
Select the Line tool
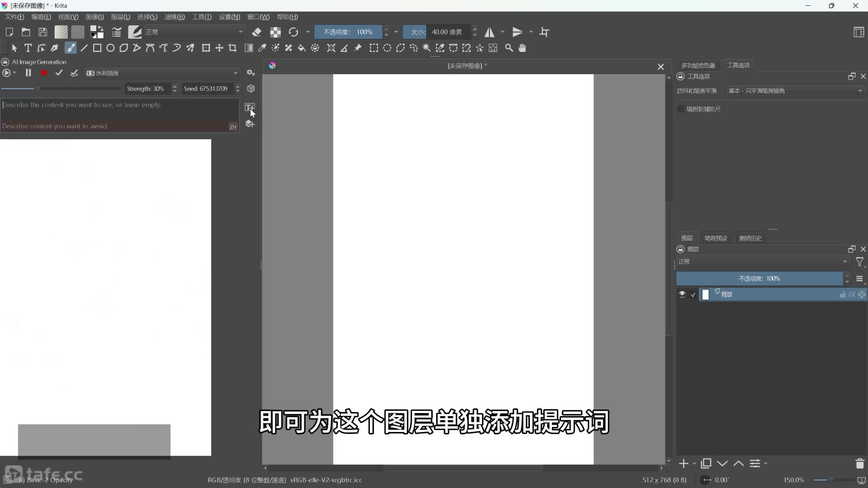pyautogui.click(x=84, y=48)
